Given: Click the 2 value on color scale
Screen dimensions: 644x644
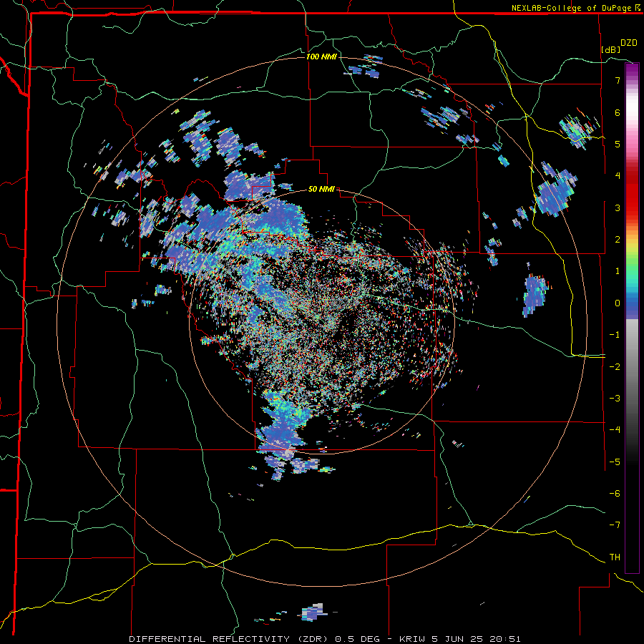Looking at the screenshot, I should coord(618,240).
